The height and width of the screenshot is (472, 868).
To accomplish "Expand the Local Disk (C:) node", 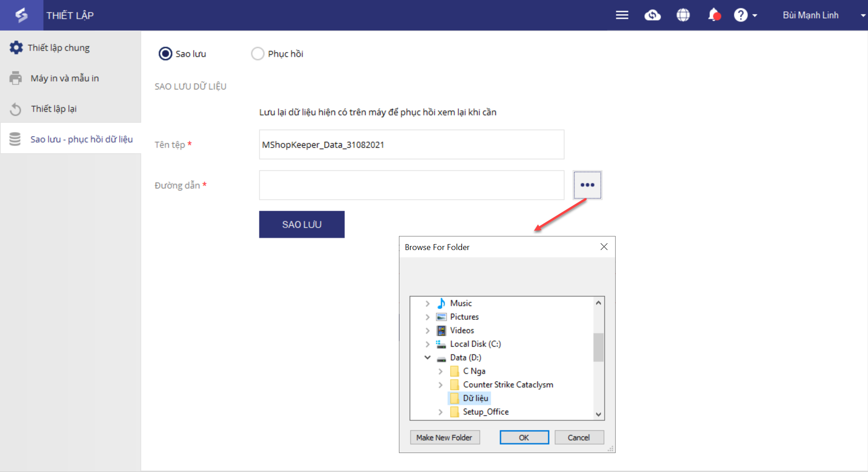I will (427, 344).
